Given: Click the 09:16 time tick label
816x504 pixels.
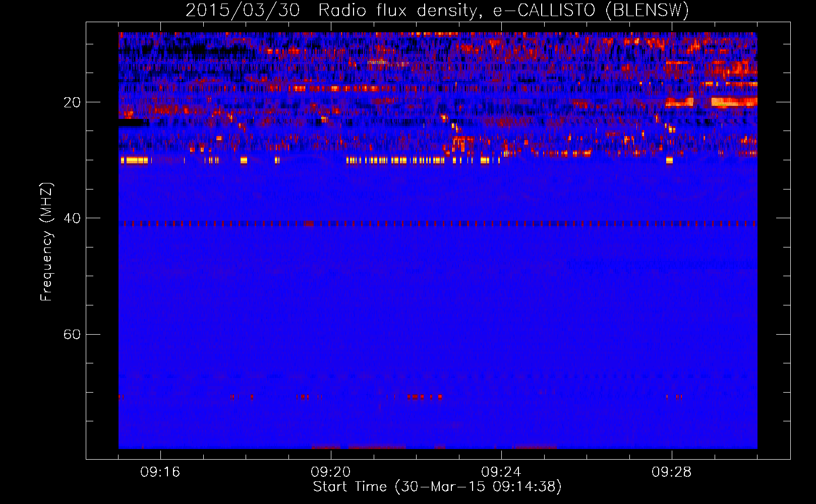Looking at the screenshot, I should pos(160,472).
